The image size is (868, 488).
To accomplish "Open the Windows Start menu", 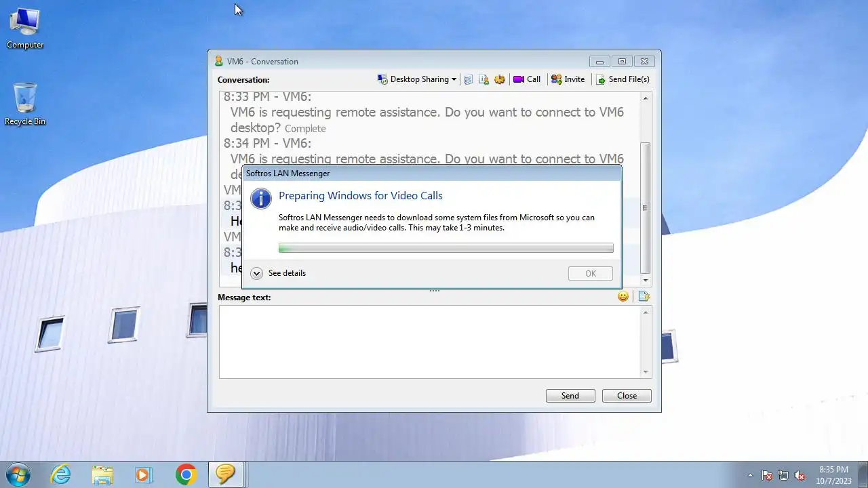I will pos(18,474).
